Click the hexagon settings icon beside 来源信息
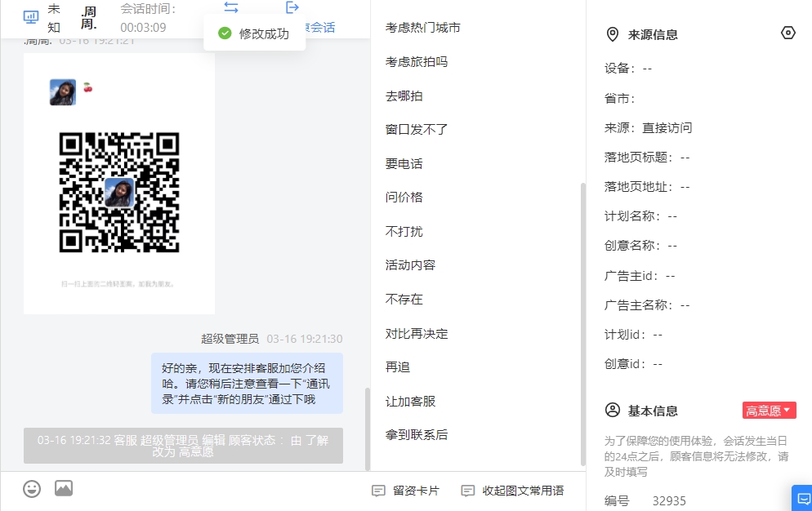This screenshot has height=511, width=812. (x=787, y=33)
